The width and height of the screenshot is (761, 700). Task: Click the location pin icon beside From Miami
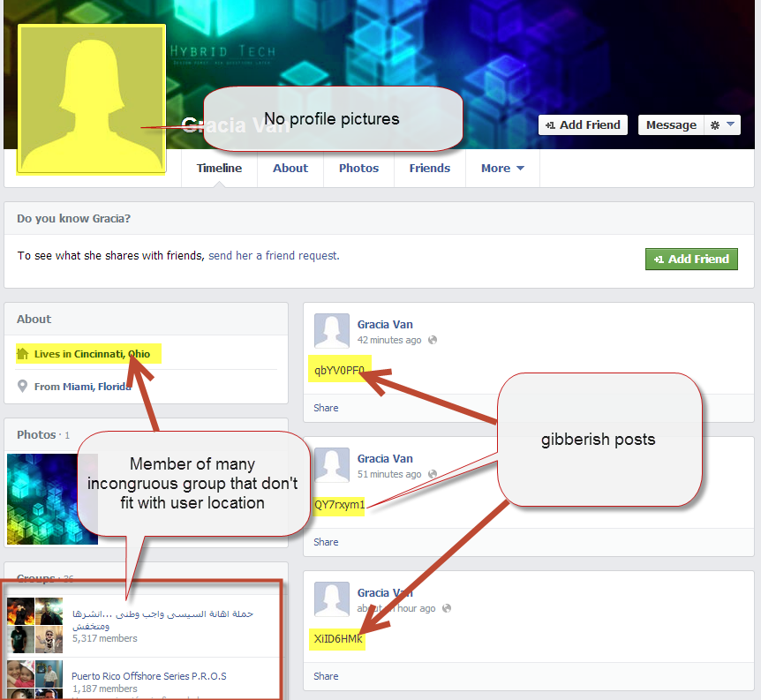pyautogui.click(x=23, y=387)
